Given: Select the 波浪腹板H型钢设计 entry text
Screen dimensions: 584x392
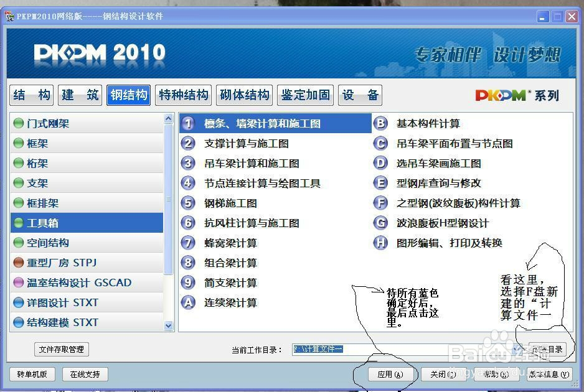Looking at the screenshot, I should coord(443,223).
